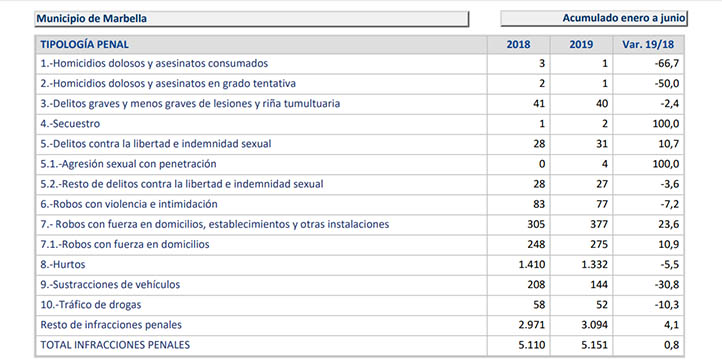This screenshot has height=364, width=722.
Task: Select the 1.410 Hurtos 2018 value cell
Action: tap(518, 265)
